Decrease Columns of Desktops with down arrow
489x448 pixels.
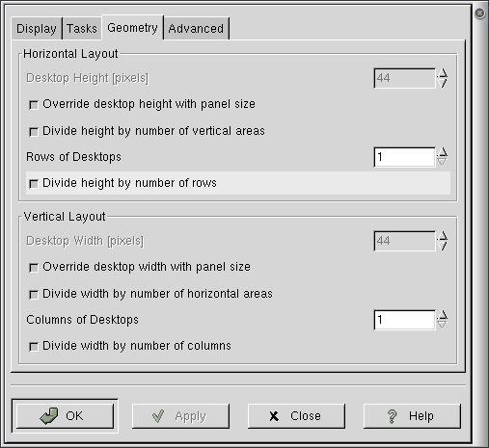(443, 325)
